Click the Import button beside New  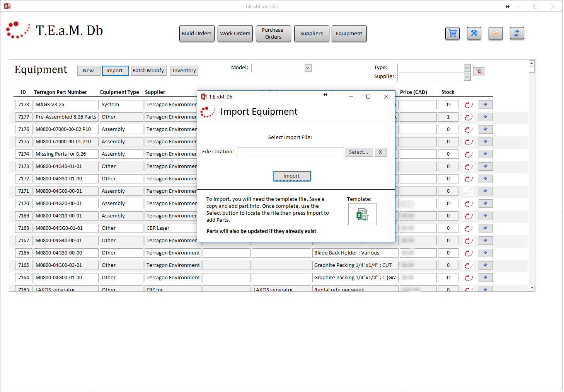click(x=115, y=71)
